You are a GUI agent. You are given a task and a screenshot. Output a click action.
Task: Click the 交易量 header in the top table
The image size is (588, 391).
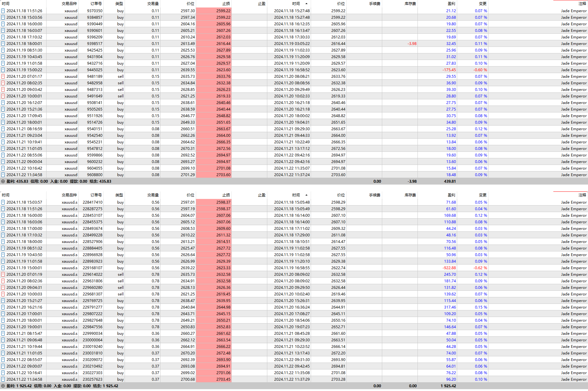point(153,4)
